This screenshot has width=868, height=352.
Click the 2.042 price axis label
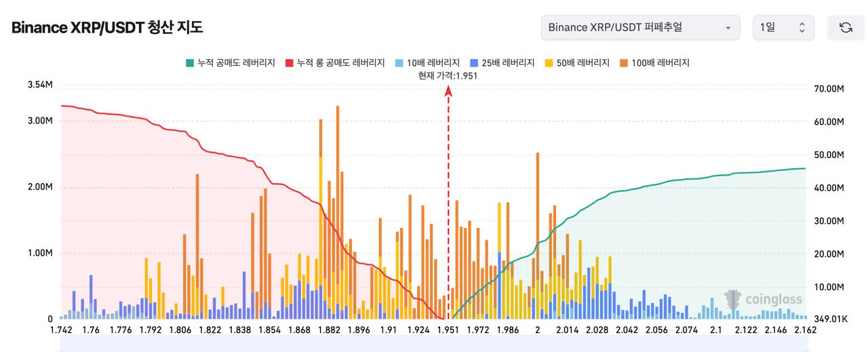[627, 330]
